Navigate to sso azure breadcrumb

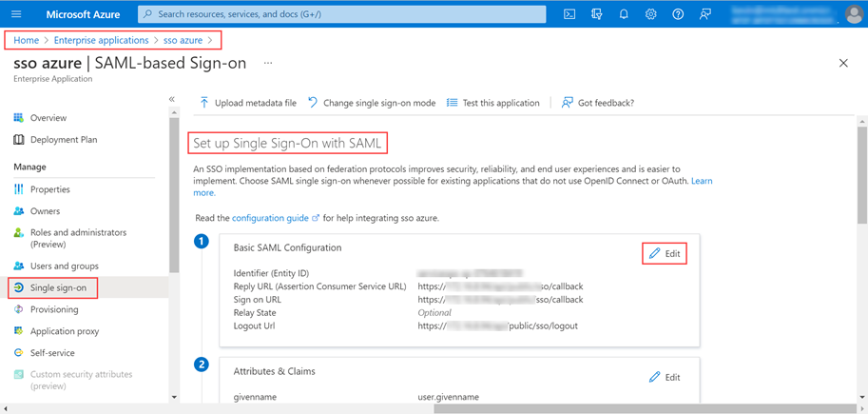[183, 41]
